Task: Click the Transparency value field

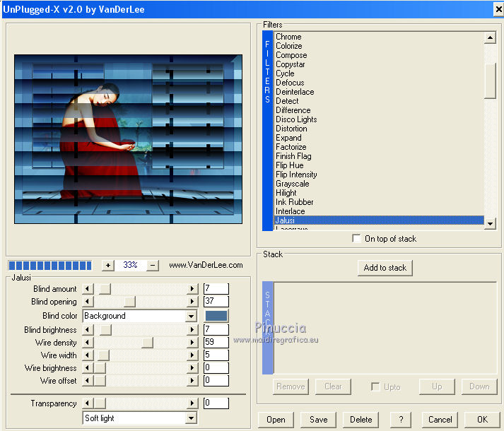Action: pos(216,403)
